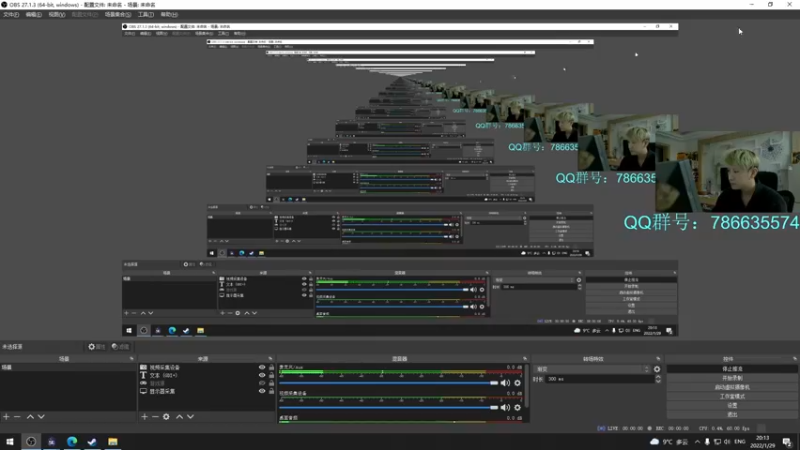This screenshot has width=800, height=450.
Task: Open Microsoft Edge from the taskbar
Action: [72, 442]
